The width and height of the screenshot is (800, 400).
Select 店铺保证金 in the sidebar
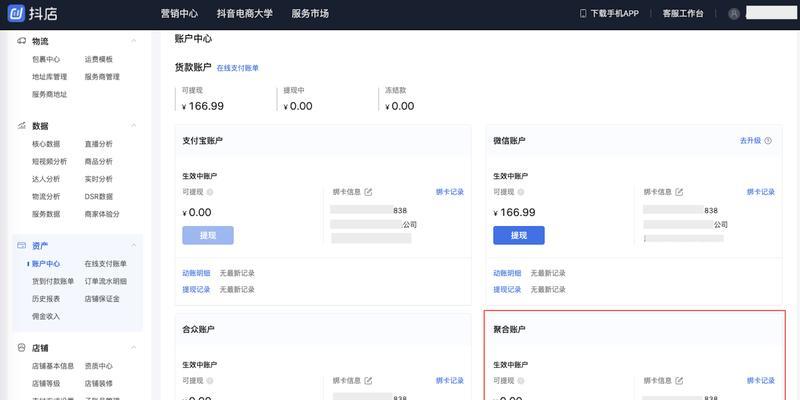click(x=102, y=299)
